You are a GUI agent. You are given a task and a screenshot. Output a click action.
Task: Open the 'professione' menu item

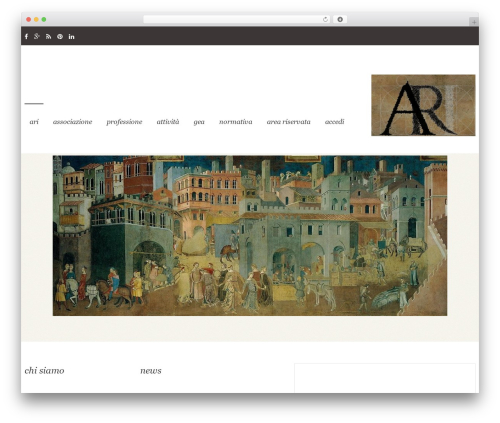pyautogui.click(x=124, y=122)
